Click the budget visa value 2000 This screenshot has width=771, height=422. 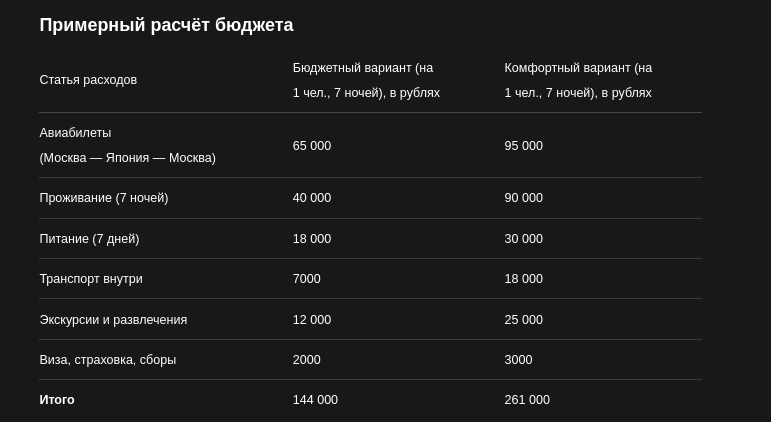[306, 360]
